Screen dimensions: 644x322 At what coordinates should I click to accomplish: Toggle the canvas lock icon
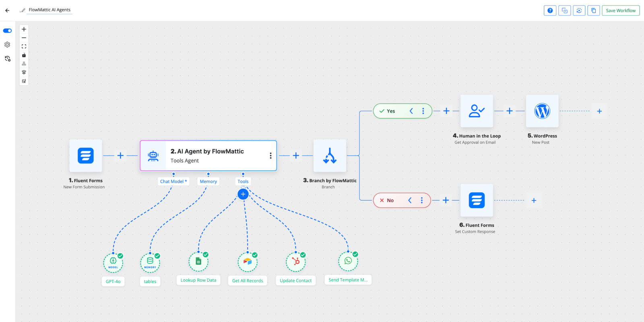point(24,55)
